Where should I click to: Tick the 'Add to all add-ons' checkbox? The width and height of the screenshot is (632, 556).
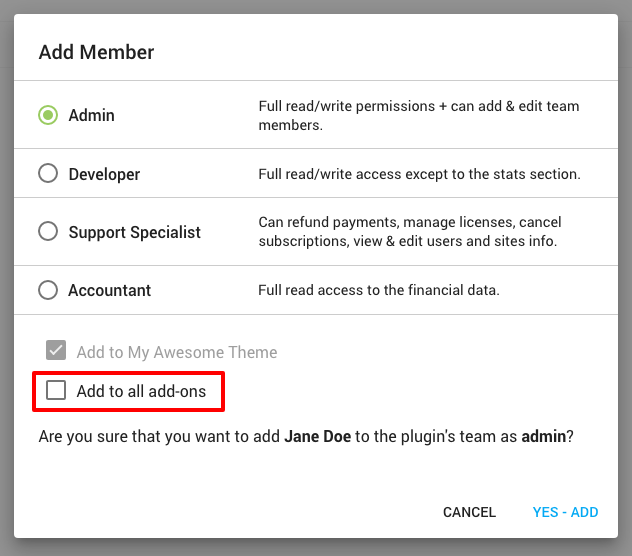point(56,391)
